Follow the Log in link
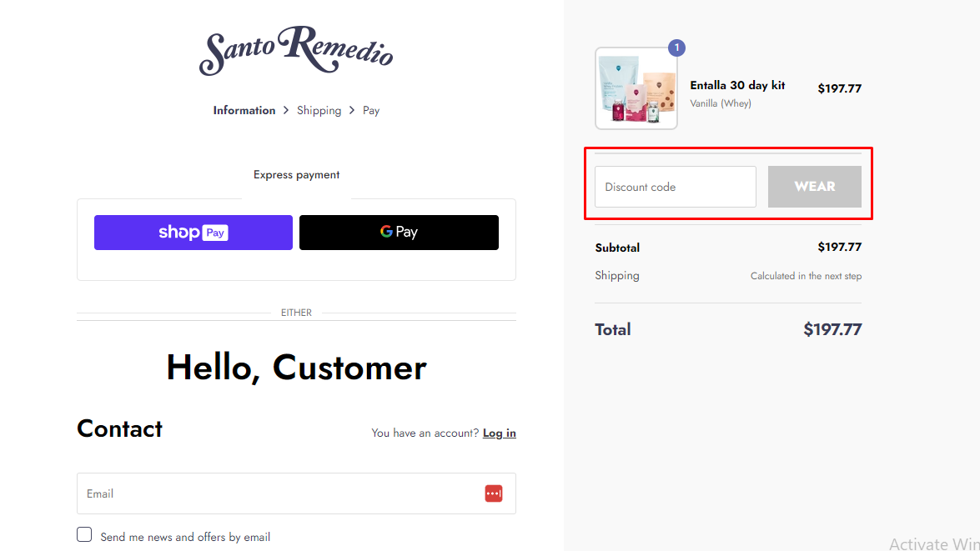Image resolution: width=980 pixels, height=551 pixels. (x=500, y=433)
